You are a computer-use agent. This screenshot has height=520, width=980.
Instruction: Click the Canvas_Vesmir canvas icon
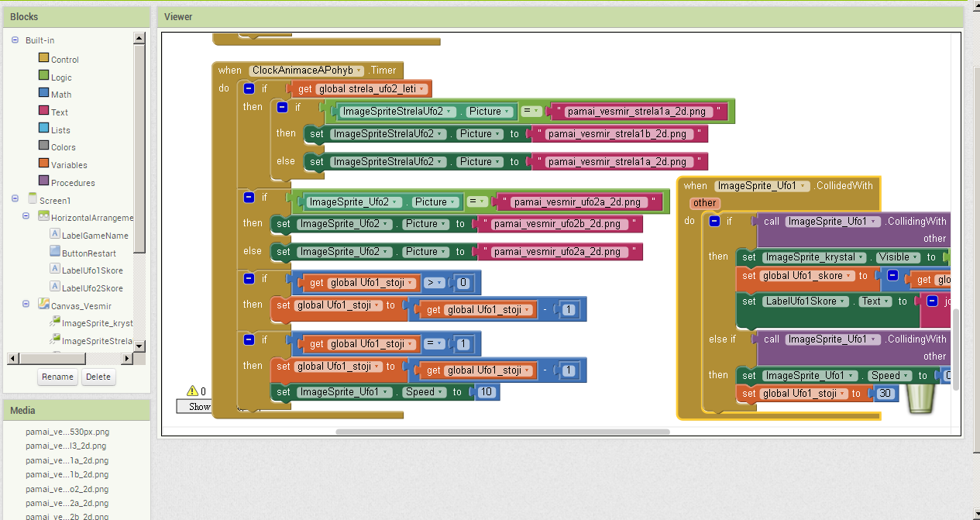43,305
